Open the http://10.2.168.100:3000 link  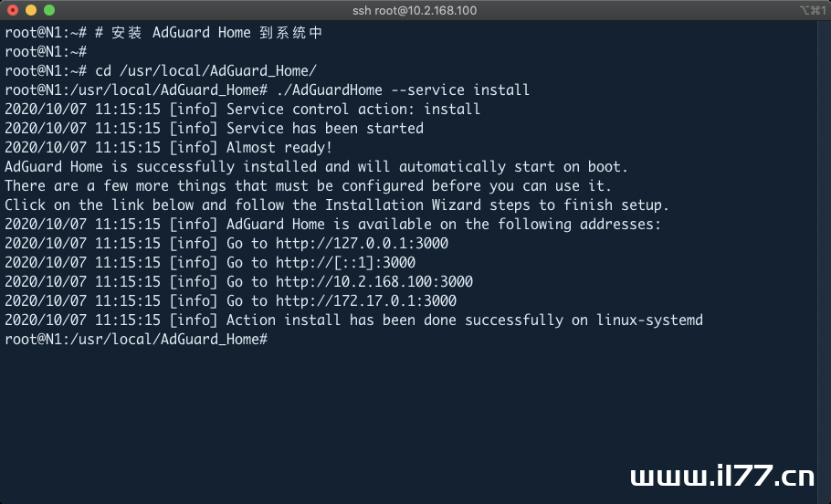(x=374, y=281)
